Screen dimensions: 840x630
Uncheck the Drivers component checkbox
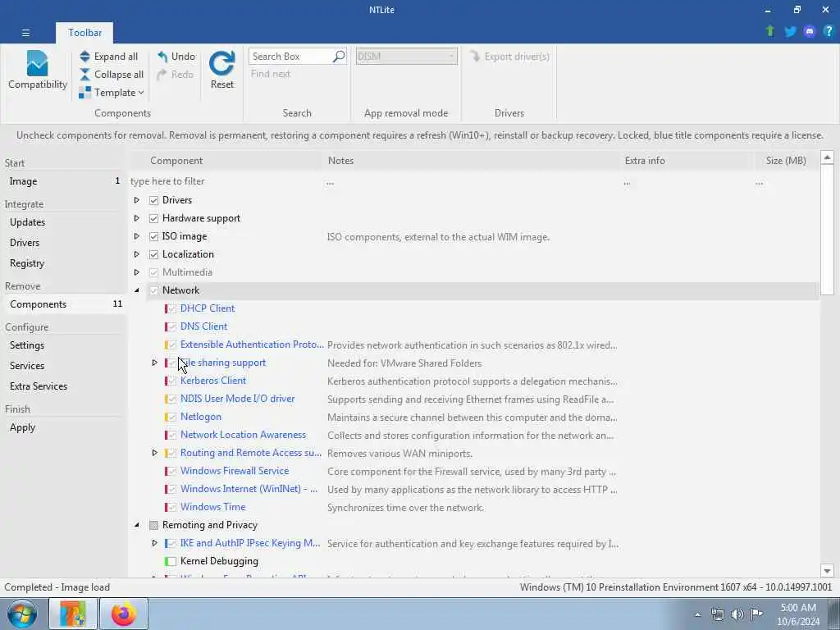coord(153,200)
